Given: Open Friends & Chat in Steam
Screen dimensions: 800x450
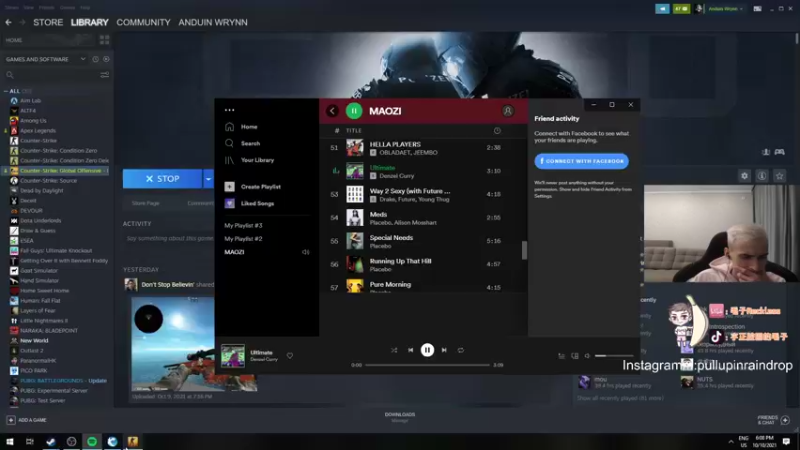Looking at the screenshot, I should [x=773, y=420].
